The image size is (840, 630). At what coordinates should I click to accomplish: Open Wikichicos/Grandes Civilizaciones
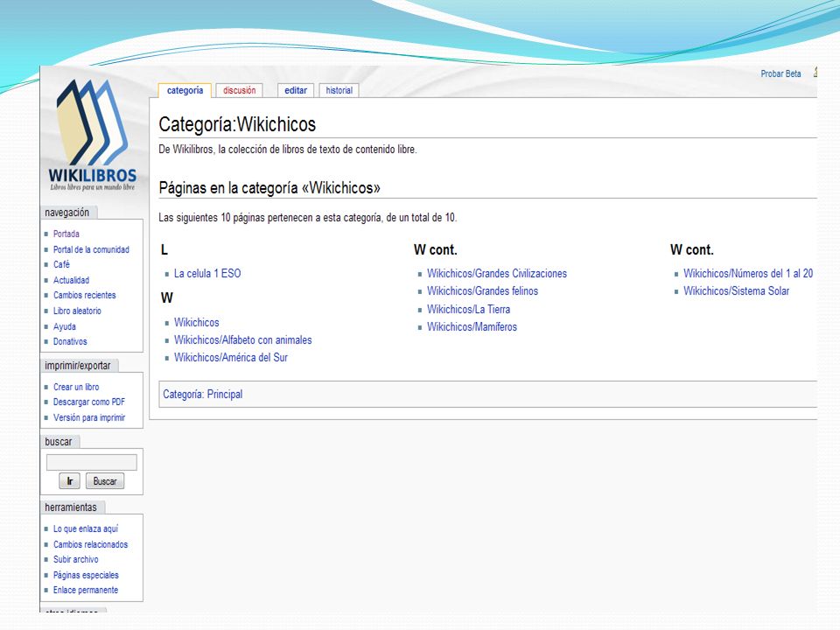[497, 274]
